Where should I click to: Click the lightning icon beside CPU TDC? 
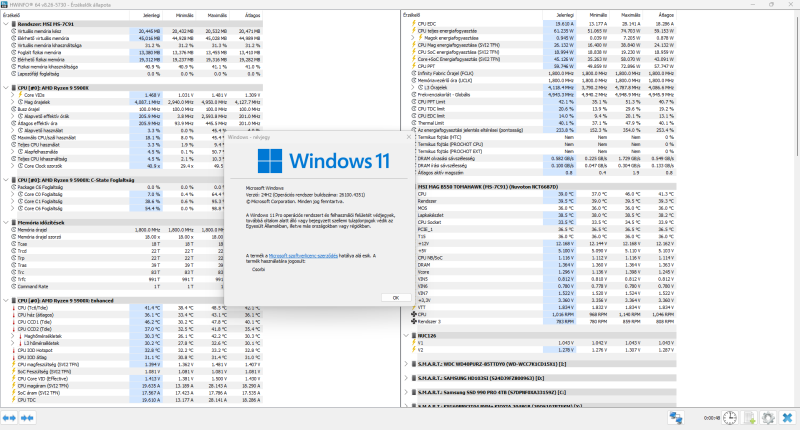point(14,400)
